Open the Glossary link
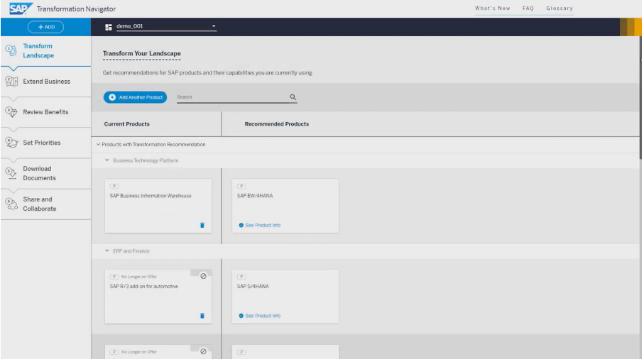 [x=559, y=8]
